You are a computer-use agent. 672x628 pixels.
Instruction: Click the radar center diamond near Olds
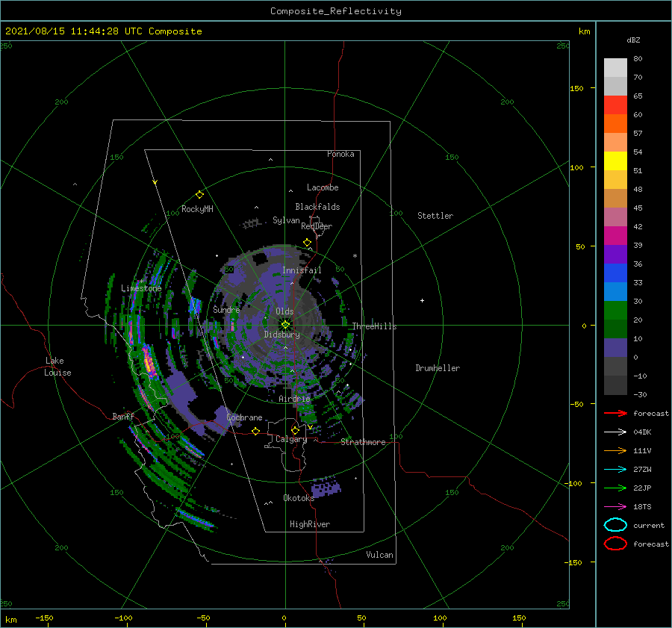[285, 325]
